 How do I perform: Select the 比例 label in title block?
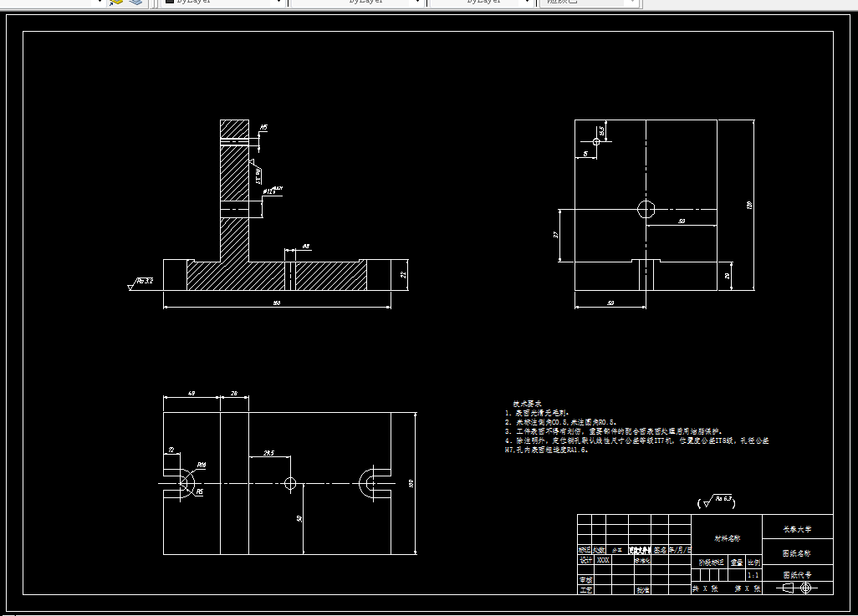pyautogui.click(x=754, y=562)
